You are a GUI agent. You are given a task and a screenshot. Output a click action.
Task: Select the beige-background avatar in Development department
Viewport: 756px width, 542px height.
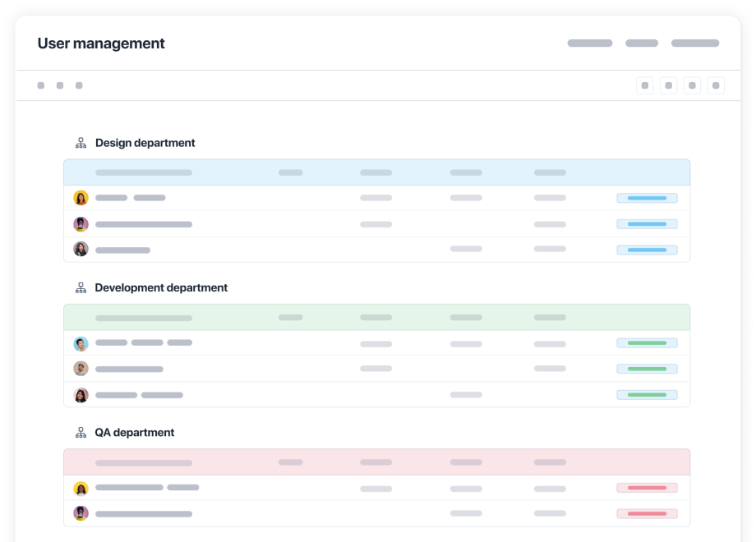coord(81,369)
